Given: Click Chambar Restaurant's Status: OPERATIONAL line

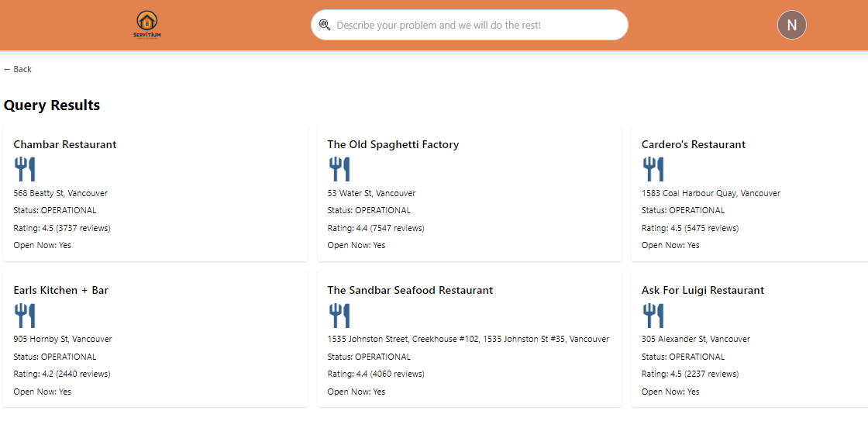Looking at the screenshot, I should coord(55,210).
